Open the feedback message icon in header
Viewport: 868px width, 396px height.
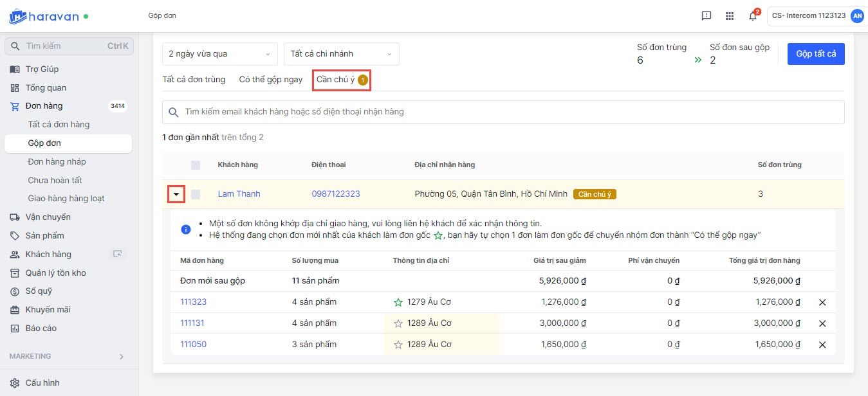click(706, 16)
